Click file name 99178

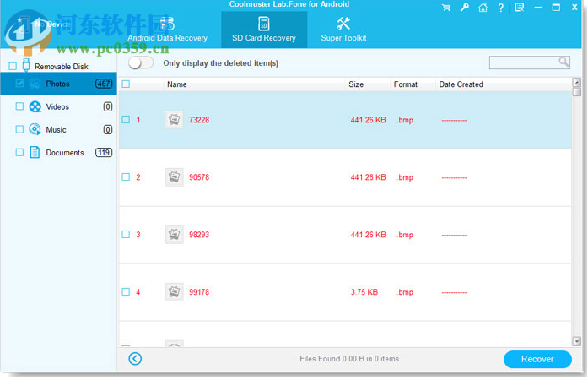(199, 292)
